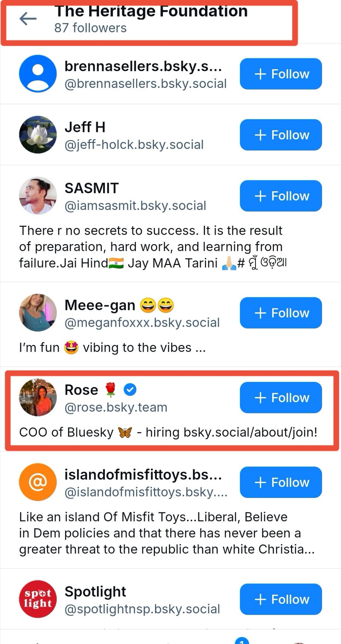The image size is (341, 644).
Task: Open Rose's profile photo
Action: pos(38,397)
